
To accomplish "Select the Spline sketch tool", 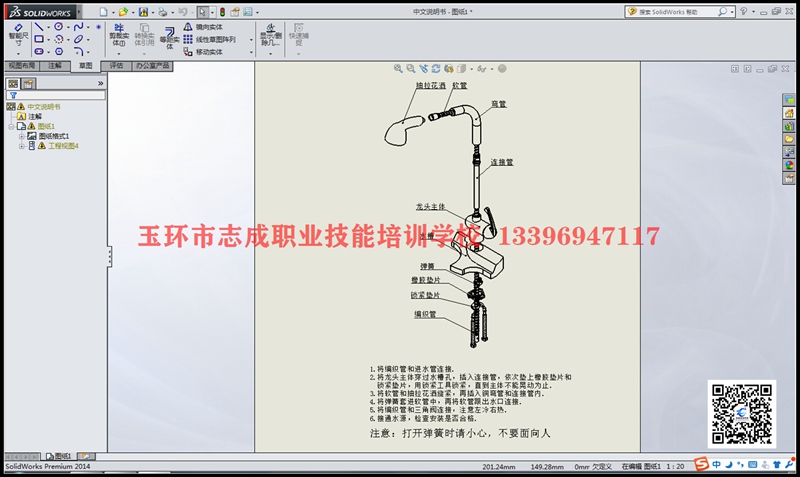I will [x=78, y=27].
